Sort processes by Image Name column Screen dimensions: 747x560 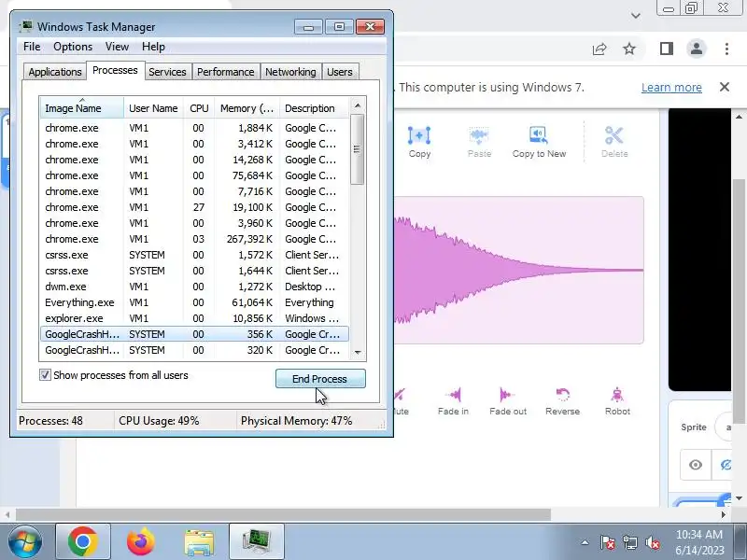(82, 108)
